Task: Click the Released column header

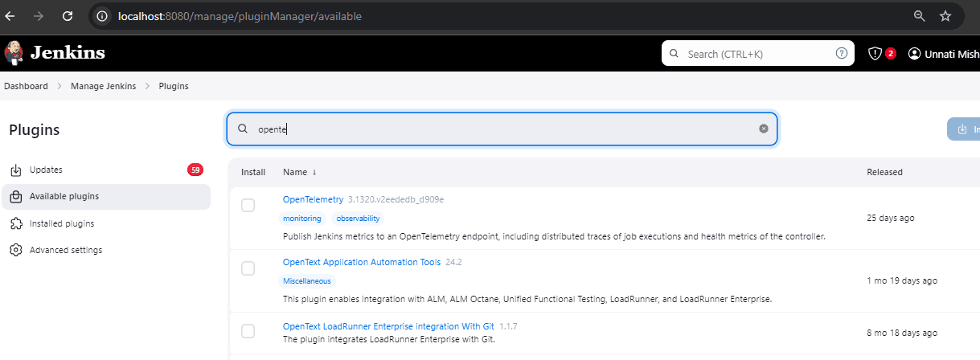Action: [x=884, y=172]
